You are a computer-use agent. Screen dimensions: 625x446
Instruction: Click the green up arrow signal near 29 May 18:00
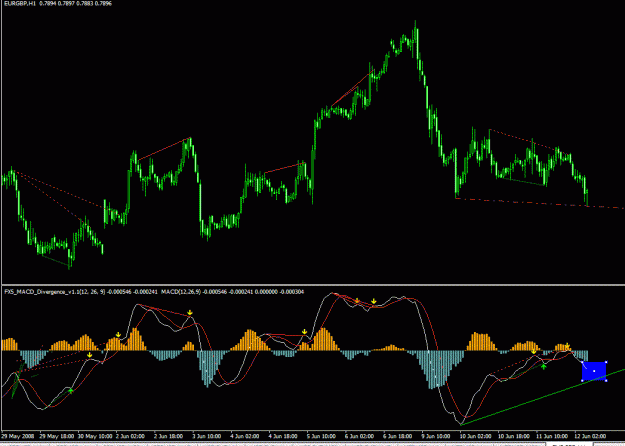point(71,391)
